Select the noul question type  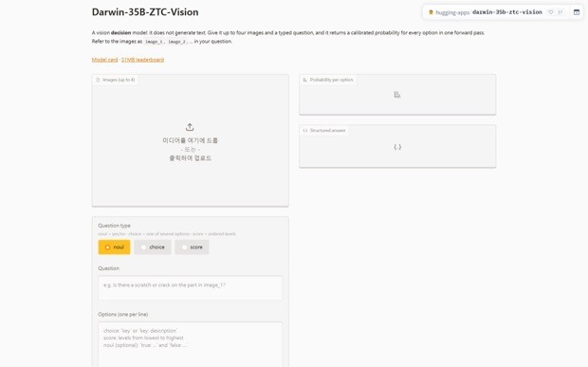pyautogui.click(x=115, y=248)
